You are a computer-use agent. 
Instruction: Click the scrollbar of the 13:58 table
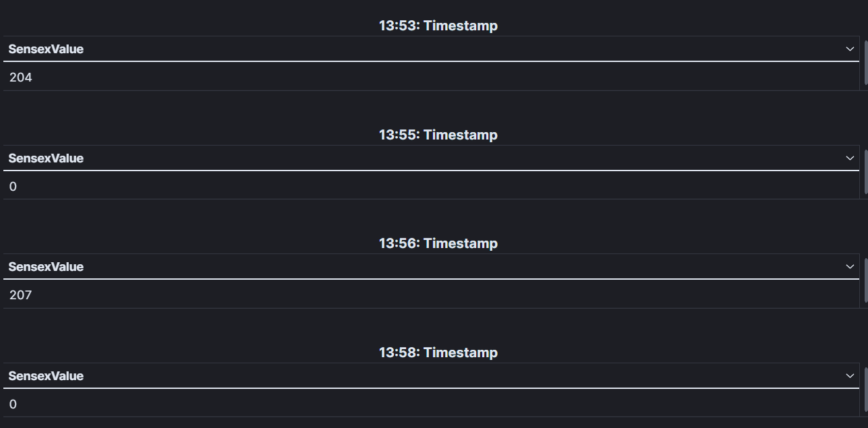(866, 390)
